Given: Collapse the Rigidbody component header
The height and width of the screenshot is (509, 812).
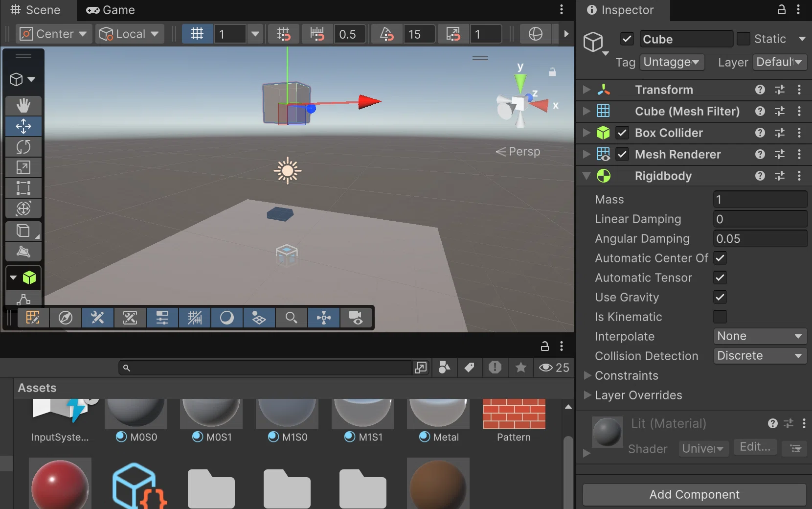Looking at the screenshot, I should [x=586, y=176].
